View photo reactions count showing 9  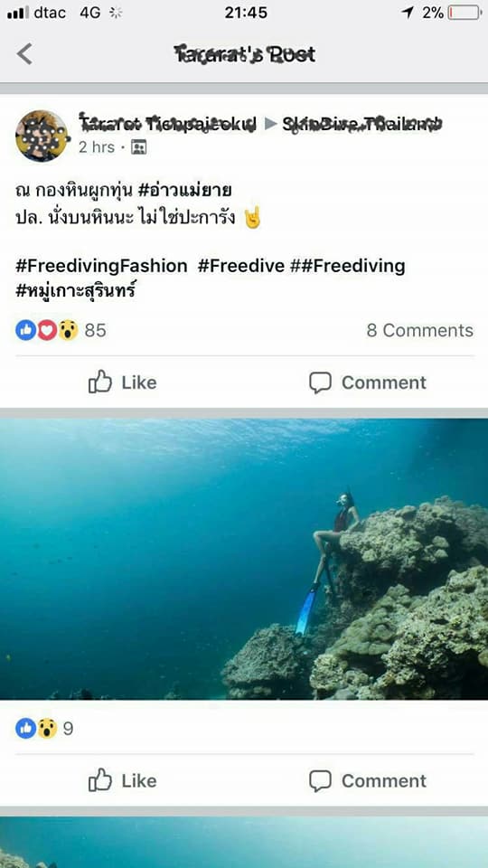(x=44, y=729)
